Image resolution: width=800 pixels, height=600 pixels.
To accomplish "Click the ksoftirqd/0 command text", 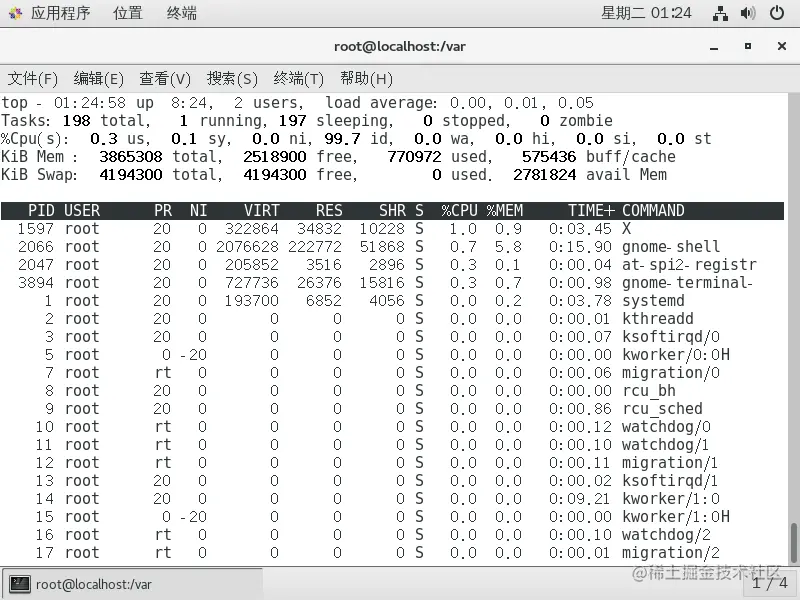I will click(671, 337).
